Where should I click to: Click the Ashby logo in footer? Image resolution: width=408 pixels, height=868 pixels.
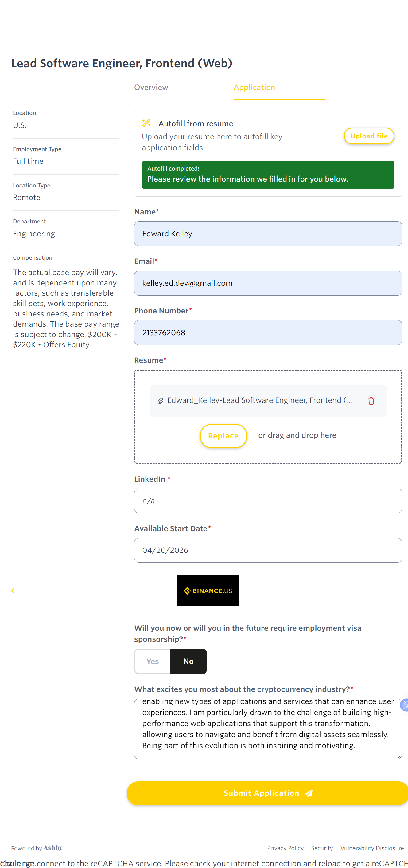[x=53, y=848]
